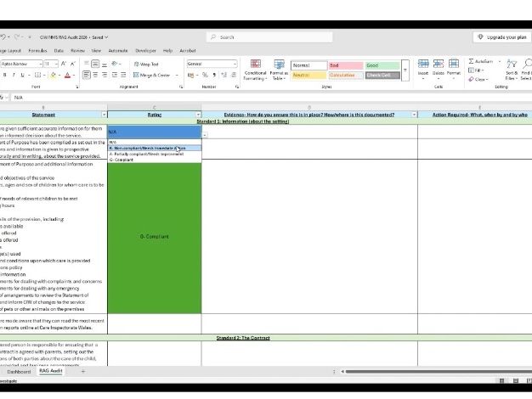
Task: Open the Format cells menu
Action: (454, 69)
